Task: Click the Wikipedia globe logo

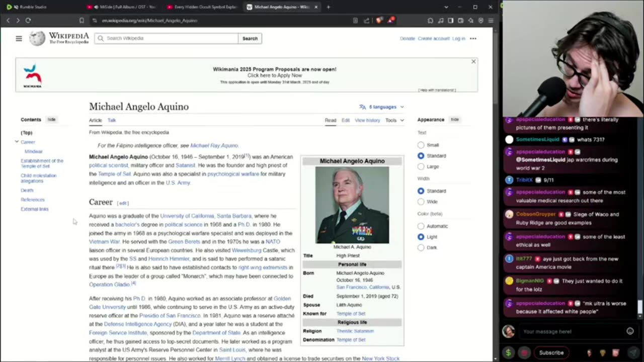Action: tap(37, 38)
